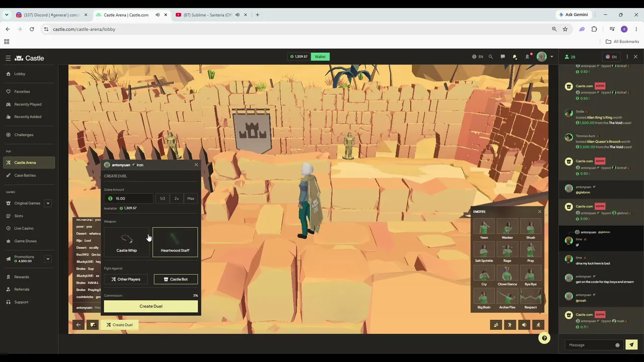Click the stake amount input field
Screen dimensions: 644x362
coord(128,199)
